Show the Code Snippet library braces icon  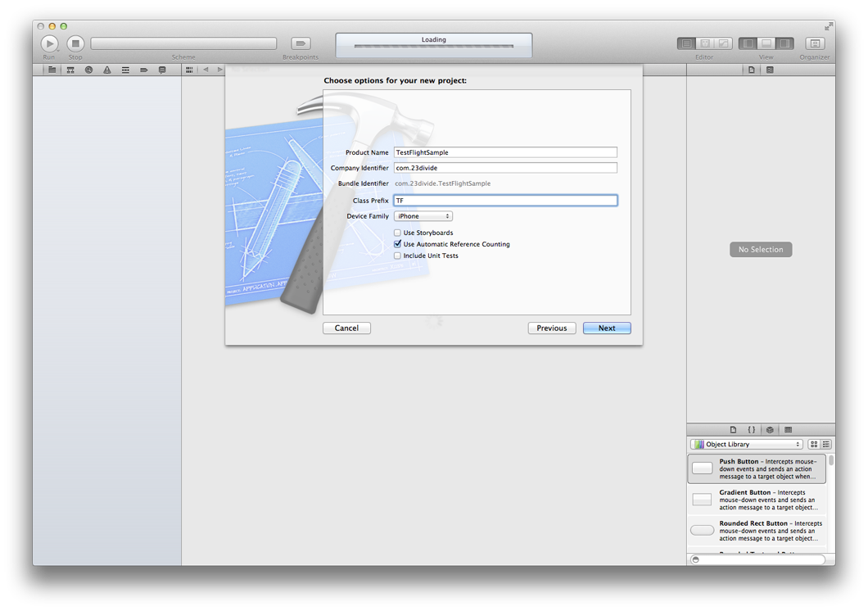tap(751, 429)
